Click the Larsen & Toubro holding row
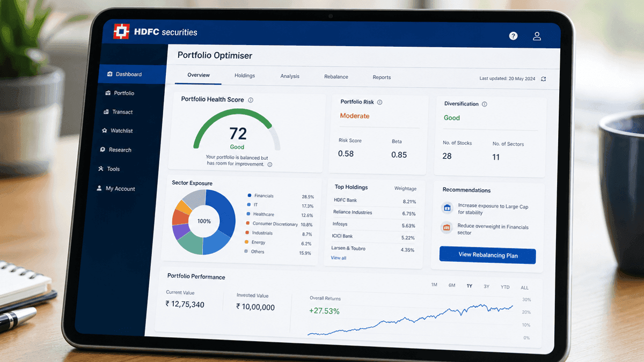The height and width of the screenshot is (362, 644). tap(372, 249)
